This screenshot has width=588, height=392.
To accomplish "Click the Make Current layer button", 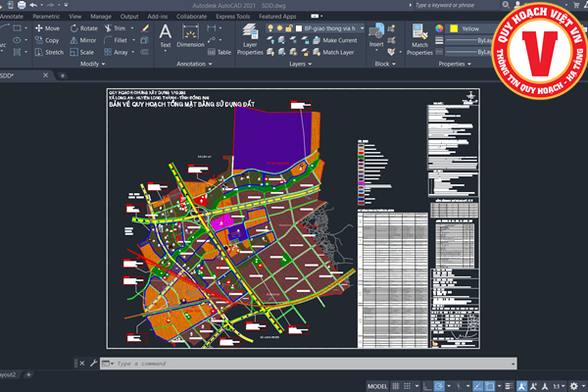I will click(x=333, y=40).
